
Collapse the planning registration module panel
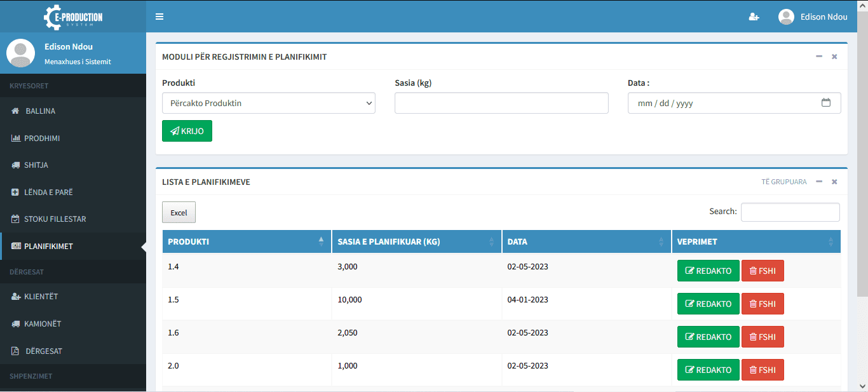819,57
